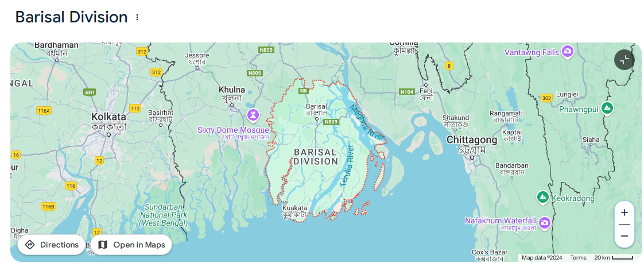Select the Vantawng Falls camera pin

568,51
